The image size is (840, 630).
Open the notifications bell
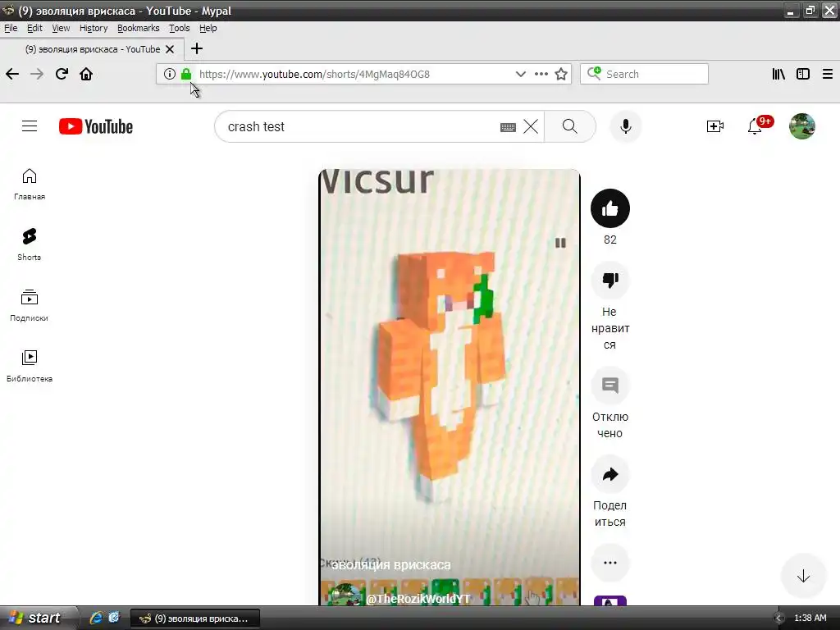[x=755, y=126]
